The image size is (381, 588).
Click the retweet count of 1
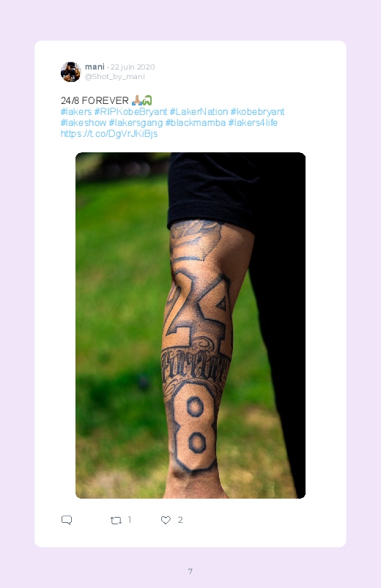click(130, 520)
